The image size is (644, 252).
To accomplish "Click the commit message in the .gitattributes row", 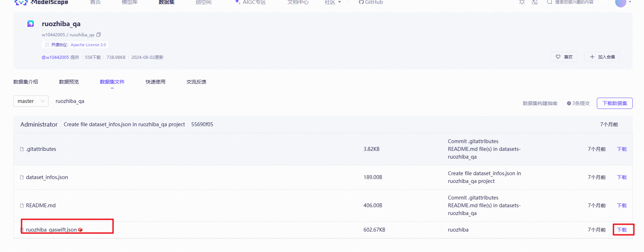I will [484, 149].
